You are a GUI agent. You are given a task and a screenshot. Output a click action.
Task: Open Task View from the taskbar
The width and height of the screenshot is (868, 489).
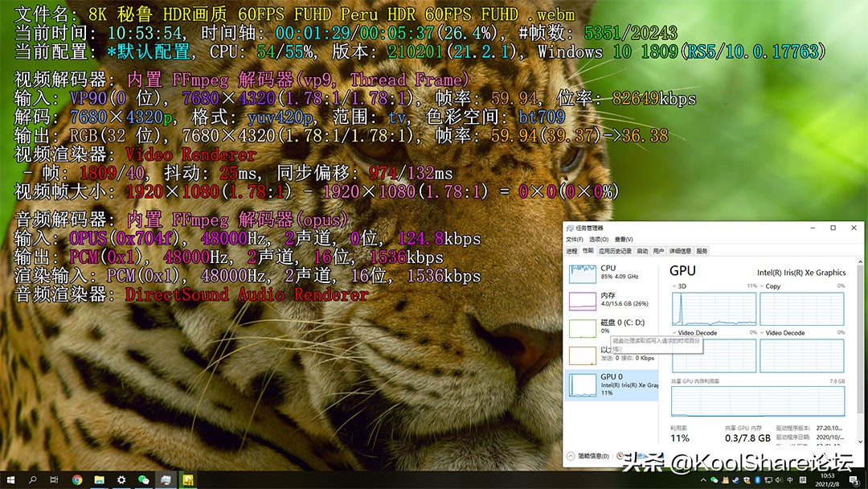[x=55, y=479]
